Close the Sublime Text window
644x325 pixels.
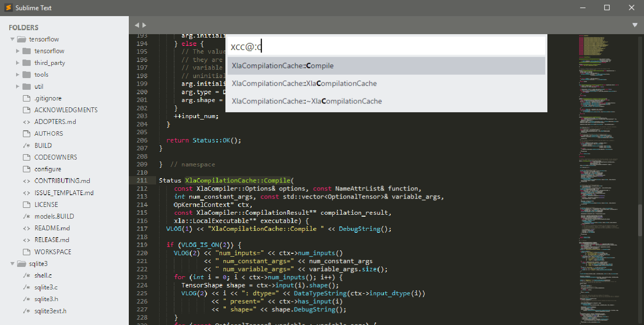[x=631, y=8]
